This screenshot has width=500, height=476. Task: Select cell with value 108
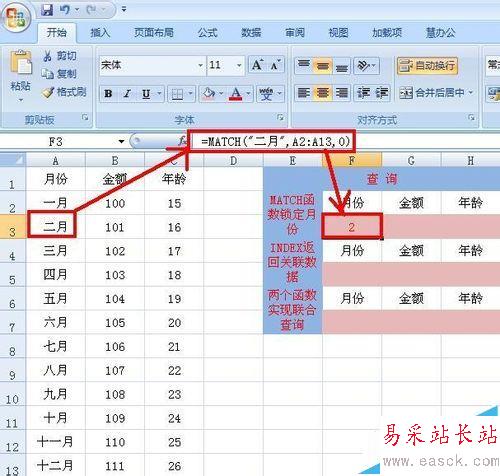click(x=115, y=394)
